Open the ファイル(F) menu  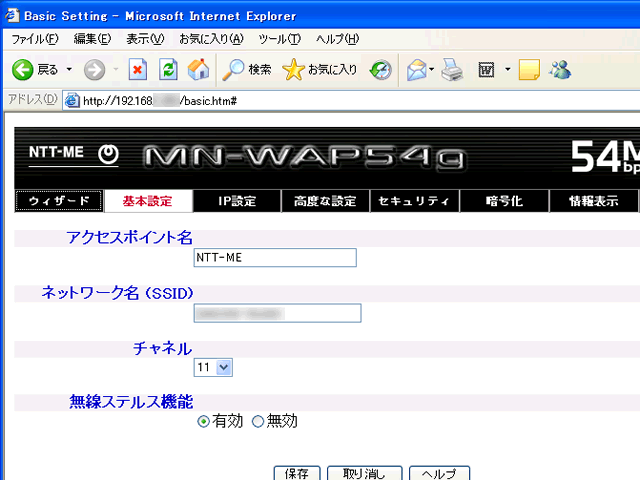pyautogui.click(x=35, y=39)
